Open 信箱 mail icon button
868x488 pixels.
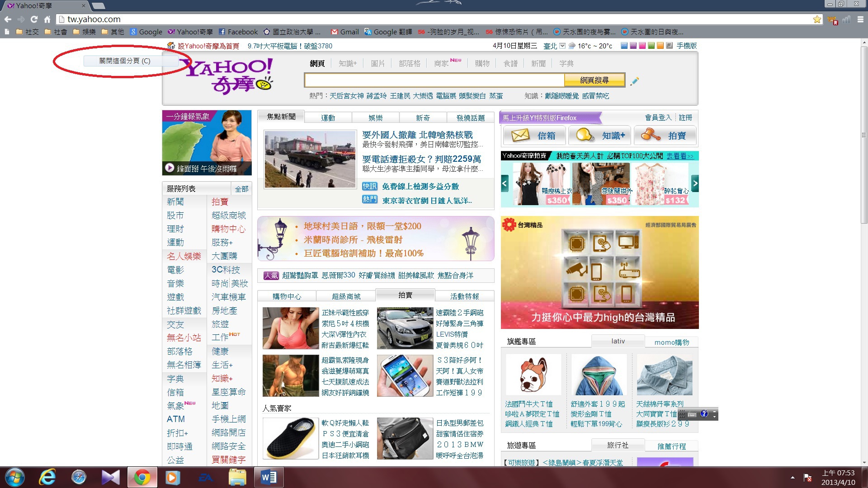(534, 135)
